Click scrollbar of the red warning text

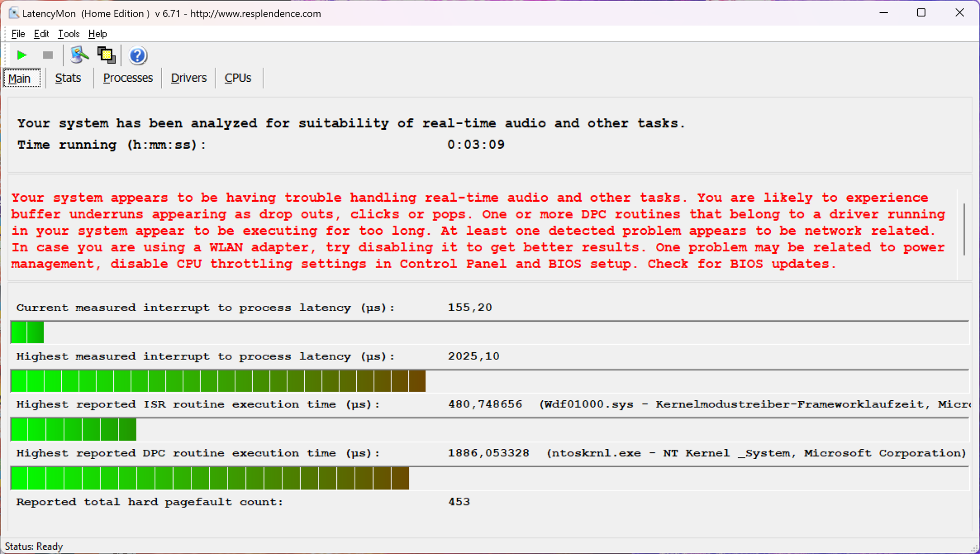coord(964,230)
